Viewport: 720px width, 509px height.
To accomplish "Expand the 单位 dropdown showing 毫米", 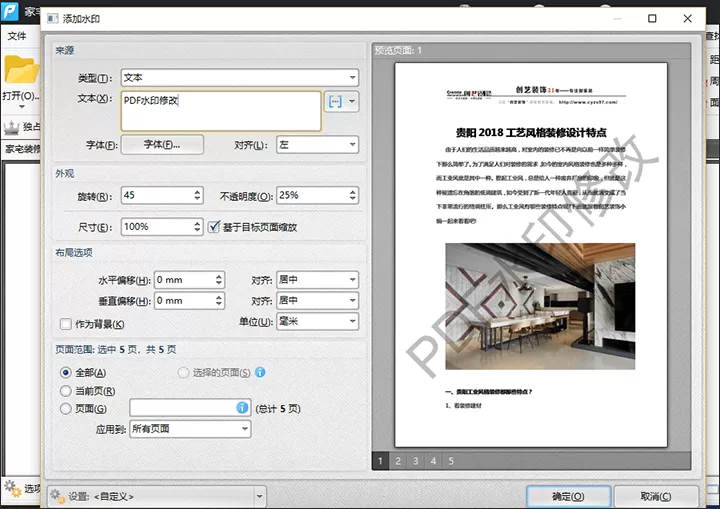I will click(317, 321).
